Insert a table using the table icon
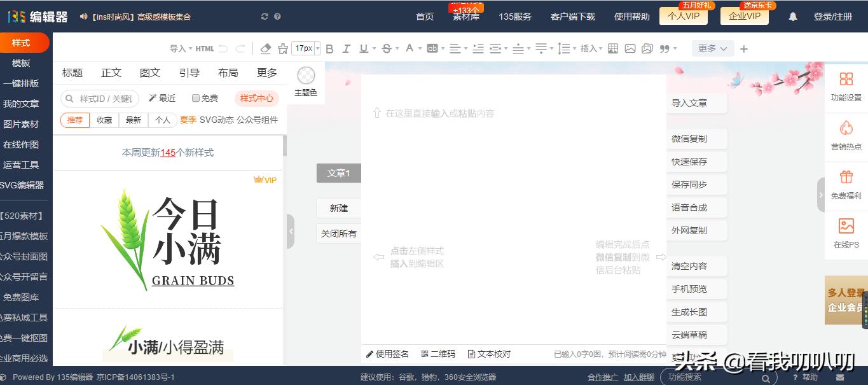This screenshot has height=385, width=868. click(612, 48)
